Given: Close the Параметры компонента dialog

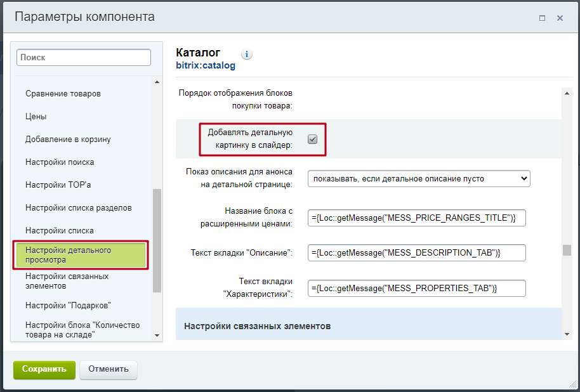Looking at the screenshot, I should [560, 18].
